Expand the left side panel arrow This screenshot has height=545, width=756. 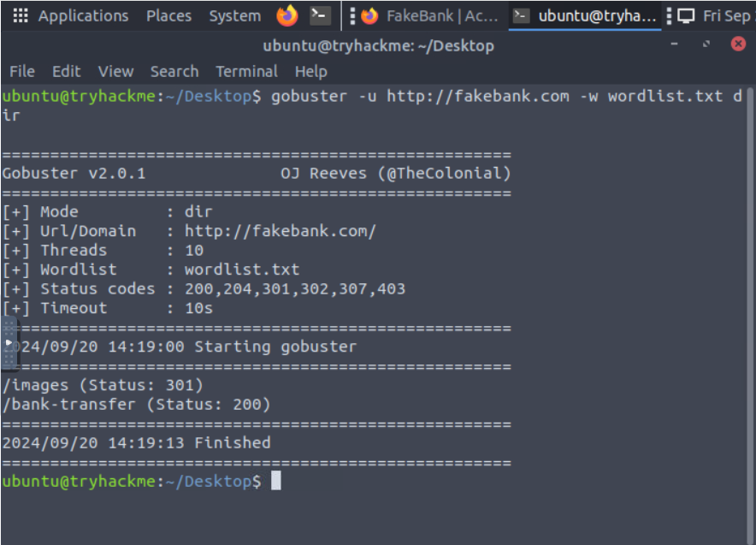click(9, 343)
